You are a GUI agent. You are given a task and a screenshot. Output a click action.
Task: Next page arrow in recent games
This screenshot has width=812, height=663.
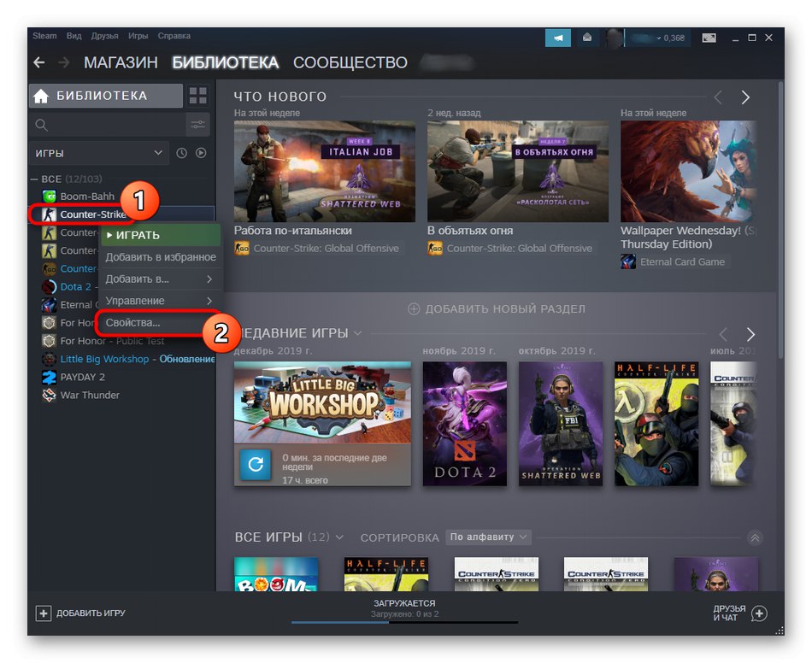click(750, 334)
